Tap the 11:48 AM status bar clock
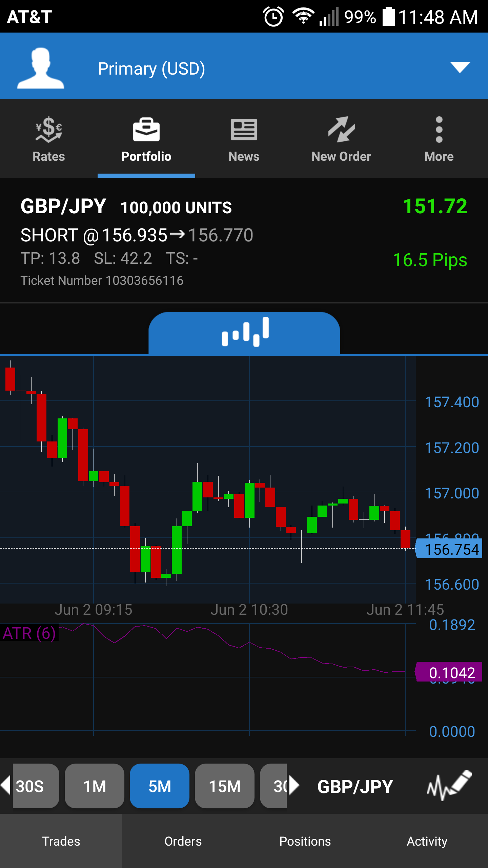 (x=438, y=17)
